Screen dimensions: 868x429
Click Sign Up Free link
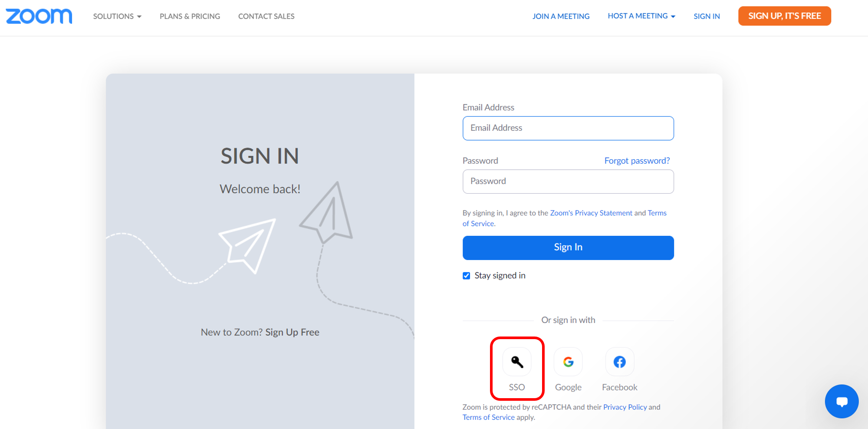292,332
